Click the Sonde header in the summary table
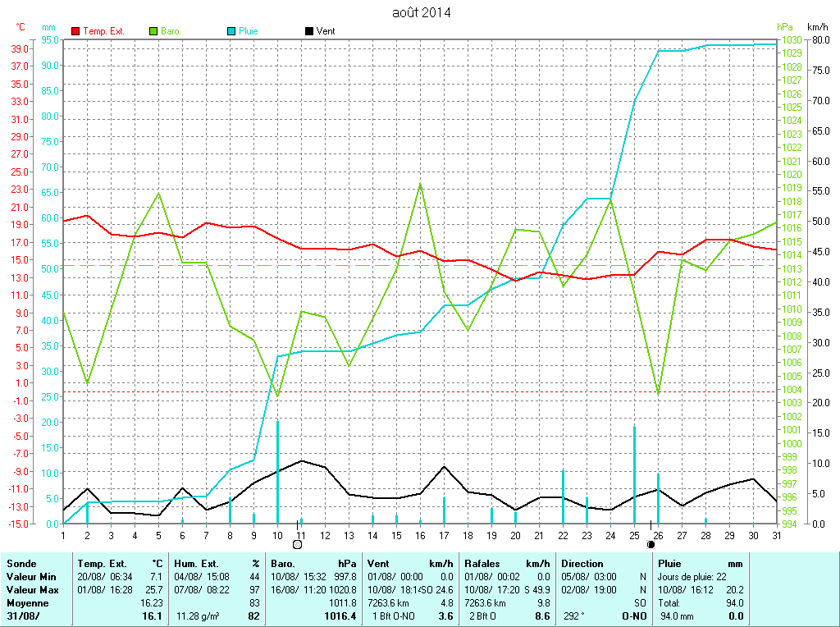The image size is (840, 627). 21,564
